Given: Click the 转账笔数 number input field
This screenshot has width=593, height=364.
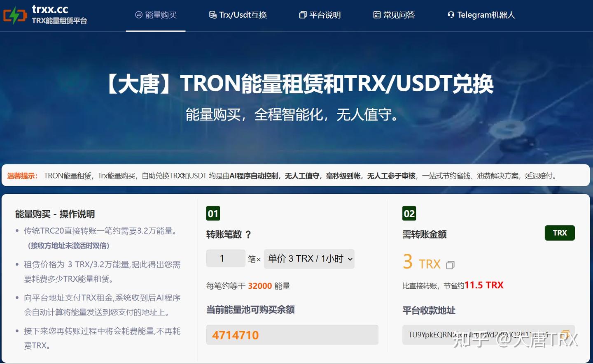Looking at the screenshot, I should pos(226,258).
